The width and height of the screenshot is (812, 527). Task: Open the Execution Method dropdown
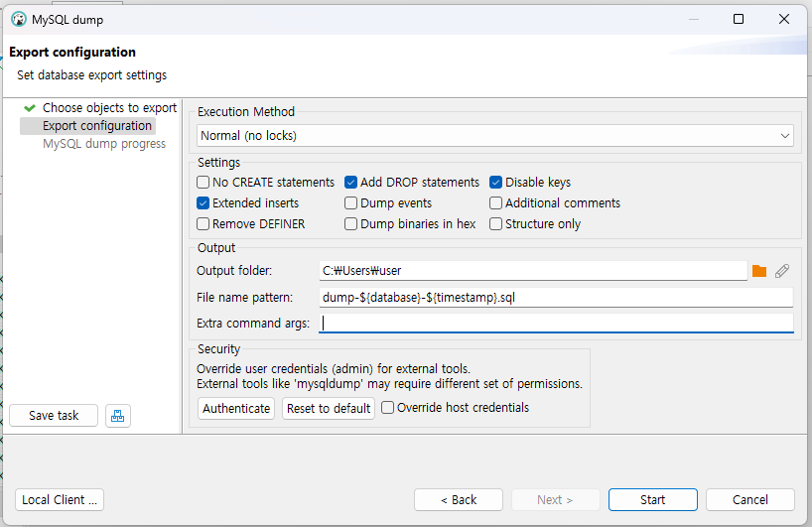tap(495, 136)
